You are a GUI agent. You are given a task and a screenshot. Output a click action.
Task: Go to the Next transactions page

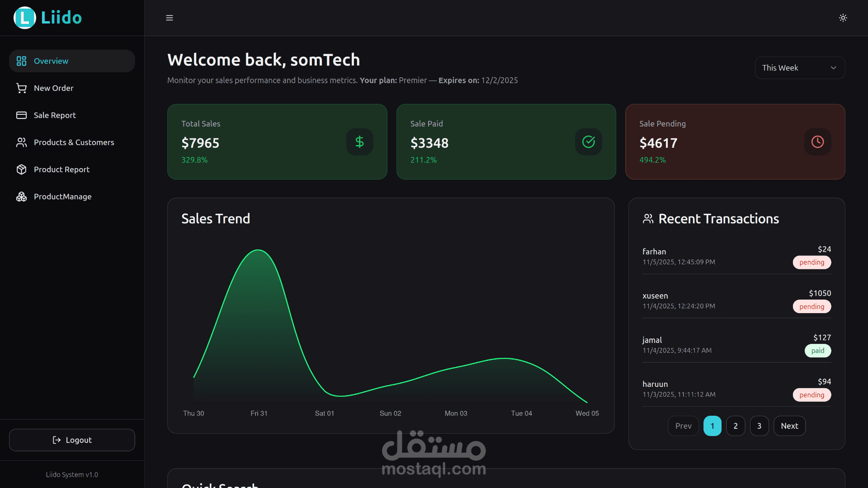tap(789, 426)
